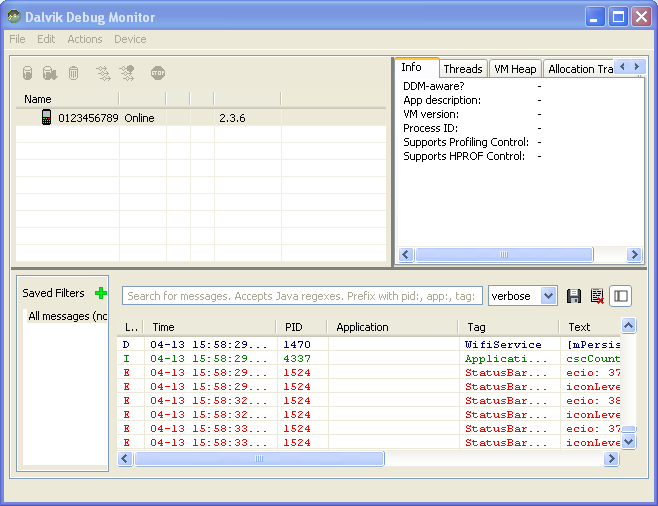Viewport: 658px width, 506px height.
Task: Open the Actions menu
Action: pos(85,39)
